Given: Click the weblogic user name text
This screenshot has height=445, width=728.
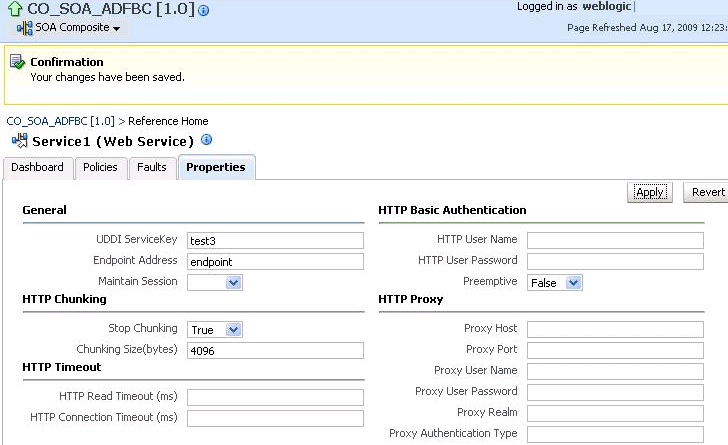Looking at the screenshot, I should (607, 7).
